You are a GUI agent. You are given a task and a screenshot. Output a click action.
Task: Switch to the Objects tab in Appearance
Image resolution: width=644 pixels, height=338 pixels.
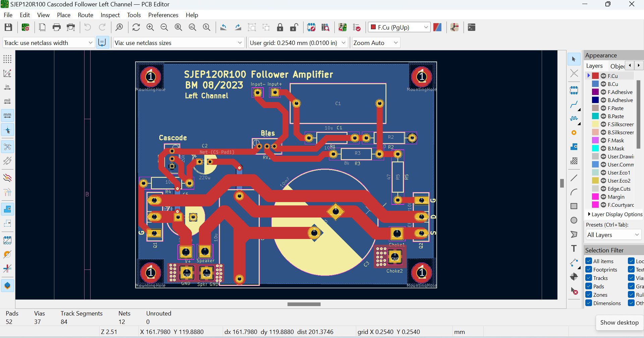[617, 66]
